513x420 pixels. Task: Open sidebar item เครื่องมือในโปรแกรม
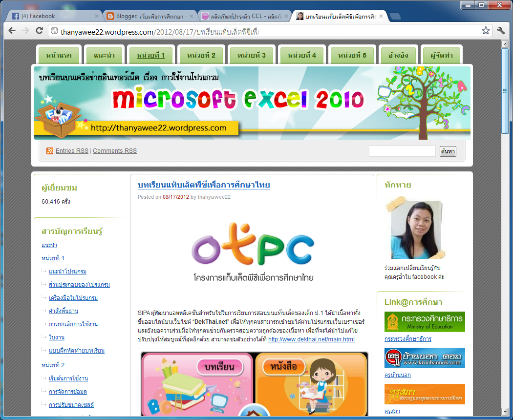73,298
